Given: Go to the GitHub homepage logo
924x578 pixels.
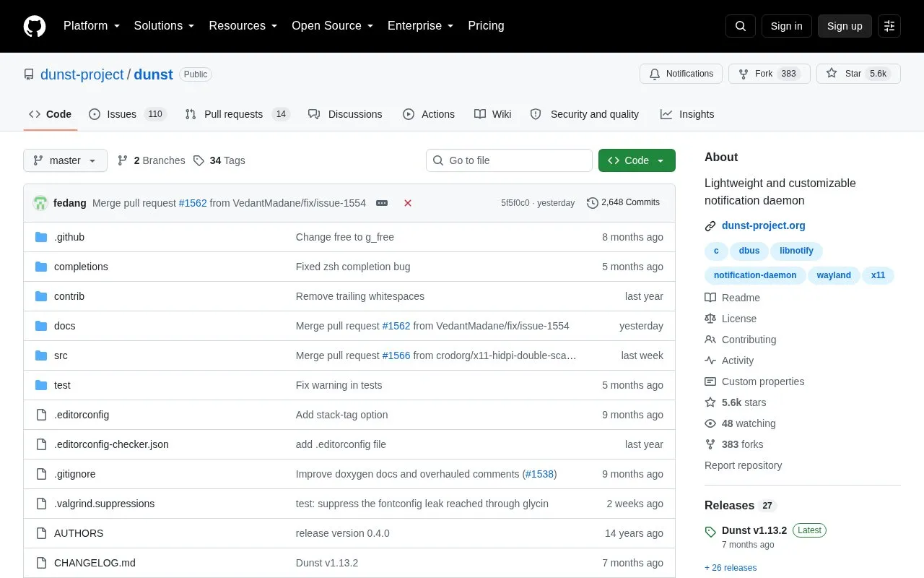Looking at the screenshot, I should pyautogui.click(x=35, y=26).
